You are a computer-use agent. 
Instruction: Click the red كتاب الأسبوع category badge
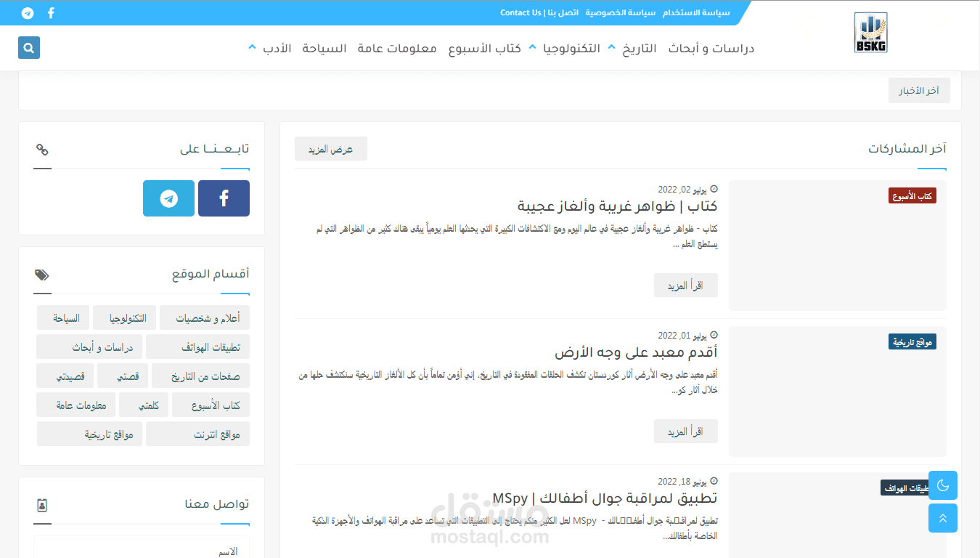coord(912,196)
